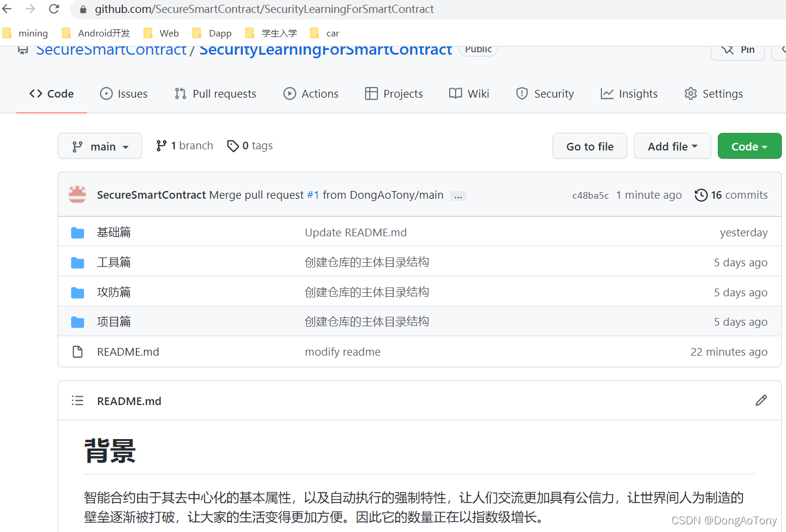This screenshot has height=532, width=786.
Task: Click the 22 minutes ago timestamp
Action: [x=729, y=352]
